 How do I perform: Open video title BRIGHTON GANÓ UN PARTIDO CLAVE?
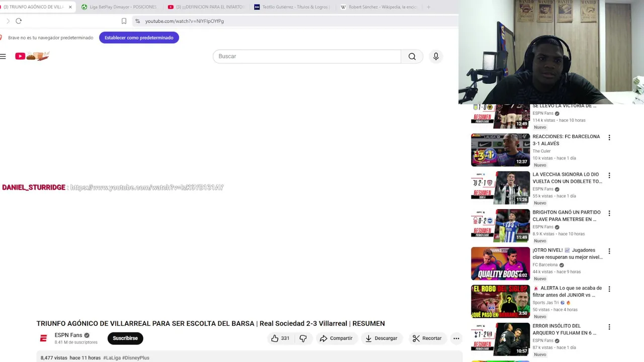pyautogui.click(x=567, y=216)
